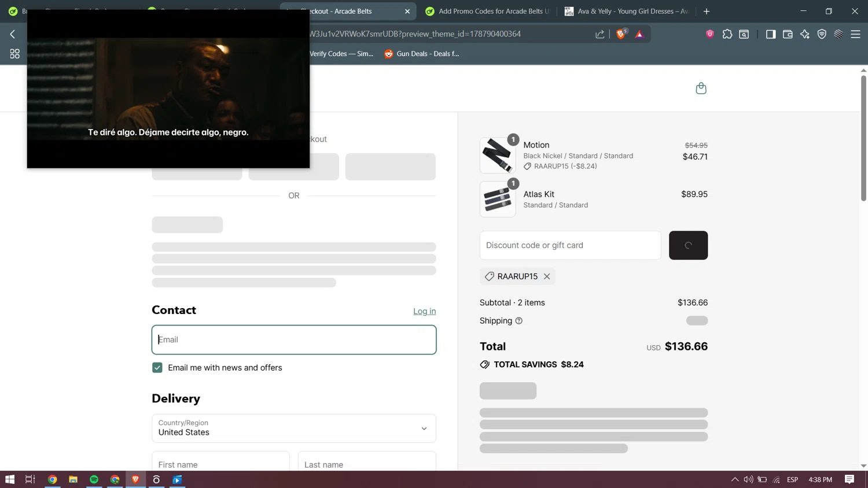Click the Total amount $136.66
This screenshot has height=488, width=868.
coord(686,346)
